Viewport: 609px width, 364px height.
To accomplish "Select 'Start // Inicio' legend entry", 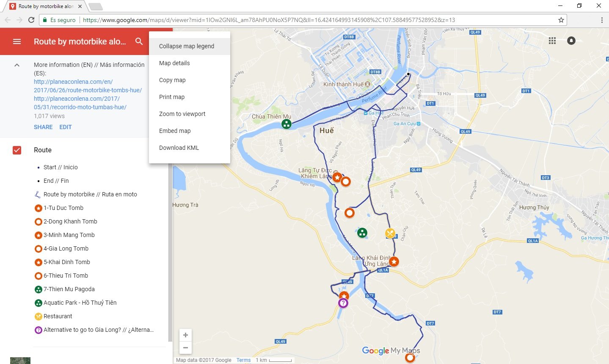I will pyautogui.click(x=61, y=167).
